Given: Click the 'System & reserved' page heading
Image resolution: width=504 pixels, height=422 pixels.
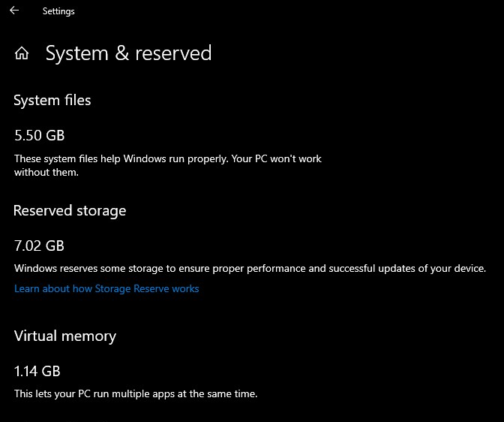Looking at the screenshot, I should [128, 53].
